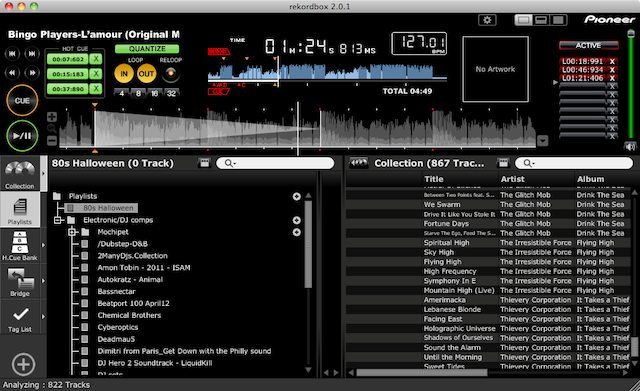Expand the arrow beside Collection tab
This screenshot has width=640, height=391.
pos(43,173)
